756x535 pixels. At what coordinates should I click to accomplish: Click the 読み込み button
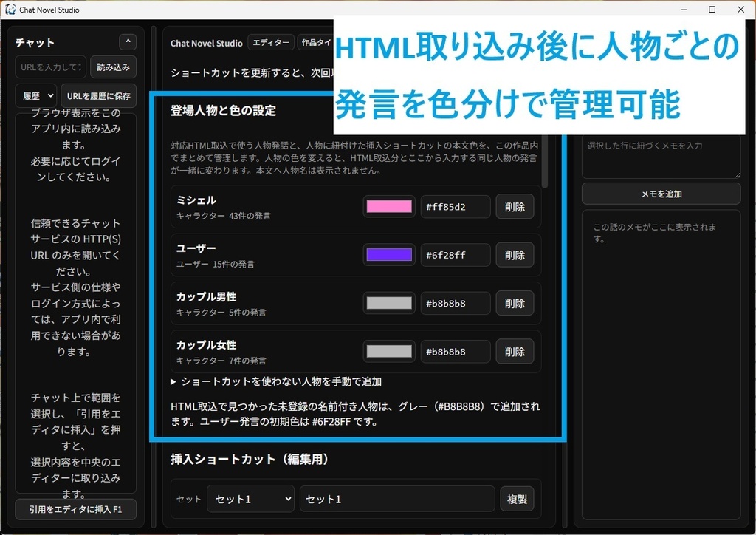point(113,67)
